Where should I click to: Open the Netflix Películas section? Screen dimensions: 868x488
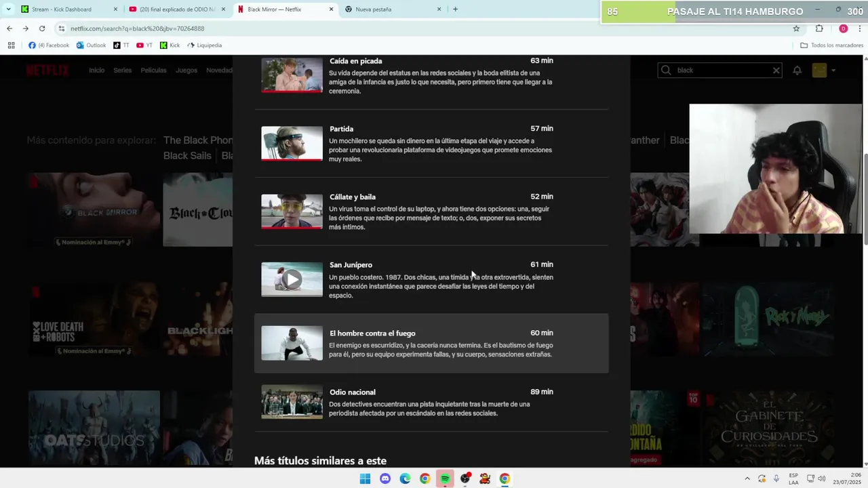[x=153, y=70]
